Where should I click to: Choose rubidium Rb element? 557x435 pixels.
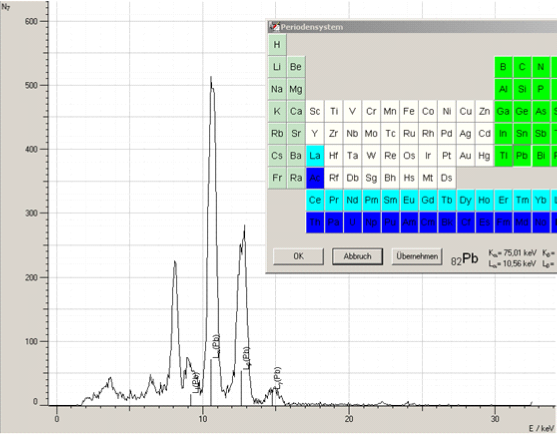(x=277, y=134)
